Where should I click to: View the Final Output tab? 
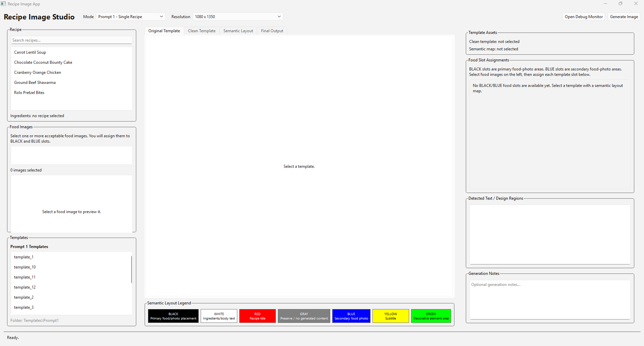click(x=272, y=31)
